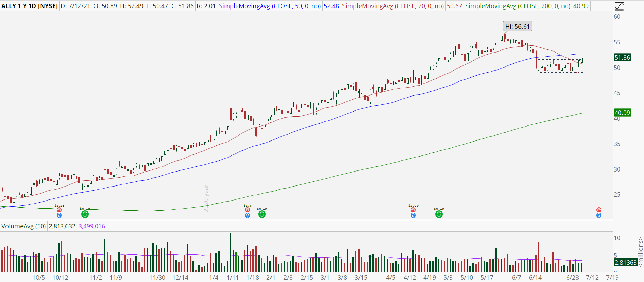Image resolution: width=644 pixels, height=282 pixels.
Task: Select the SimpleMovingAvg (CLOSE, 20, 0, no) study label
Action: 393,6
